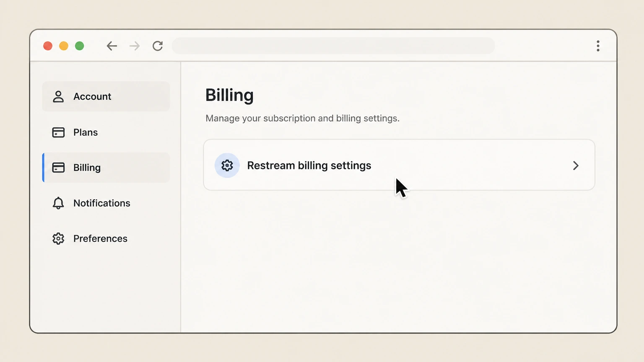Image resolution: width=644 pixels, height=362 pixels.
Task: Select Plans in the sidebar
Action: [x=106, y=132]
